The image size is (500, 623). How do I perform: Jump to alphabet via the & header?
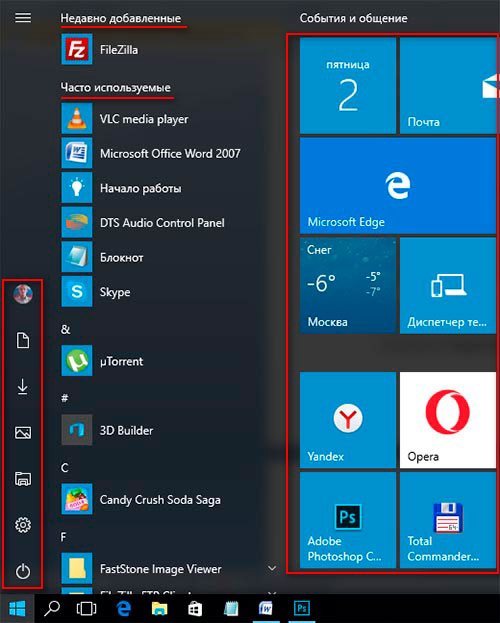(66, 329)
